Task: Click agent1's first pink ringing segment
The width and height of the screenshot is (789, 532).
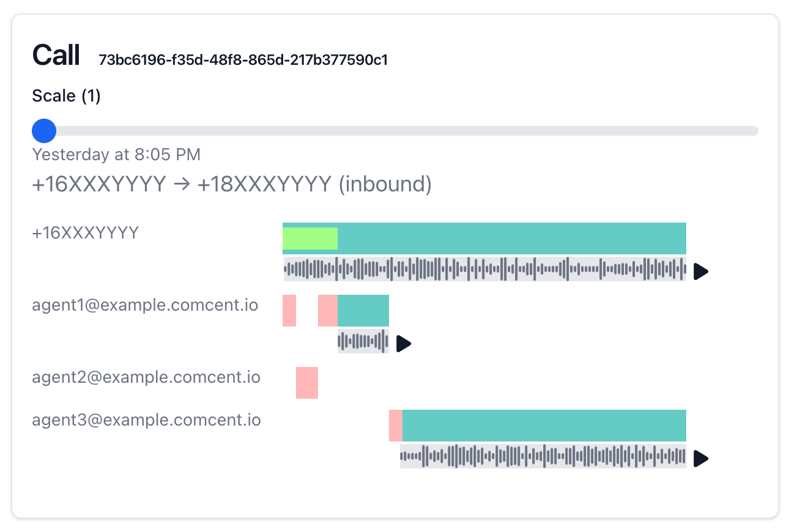Action: pos(289,310)
